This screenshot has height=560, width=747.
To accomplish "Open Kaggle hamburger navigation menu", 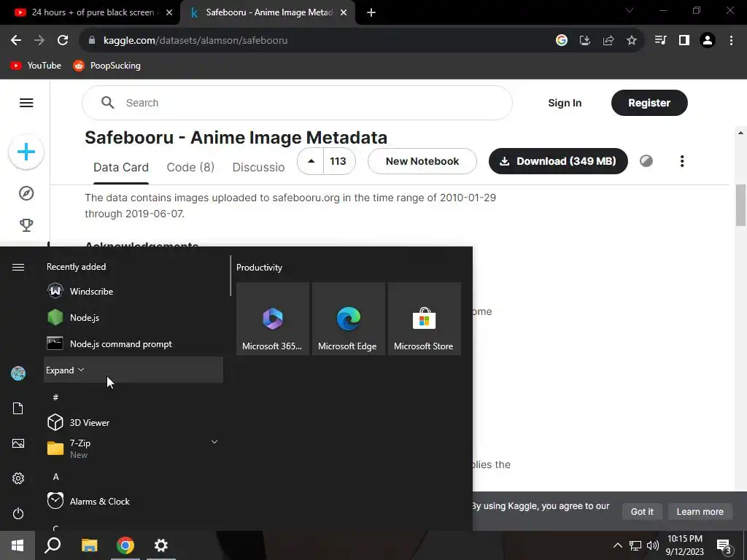I will [x=26, y=103].
